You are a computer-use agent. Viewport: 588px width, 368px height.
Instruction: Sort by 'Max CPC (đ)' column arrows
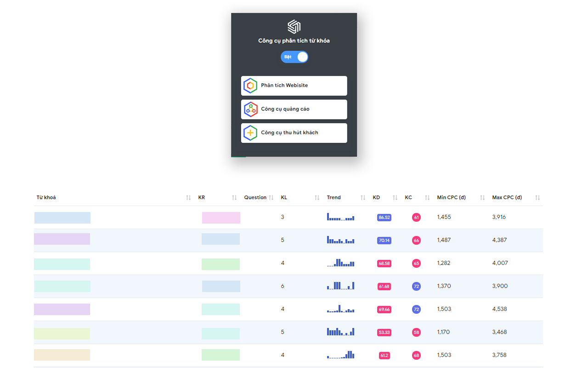pyautogui.click(x=537, y=198)
